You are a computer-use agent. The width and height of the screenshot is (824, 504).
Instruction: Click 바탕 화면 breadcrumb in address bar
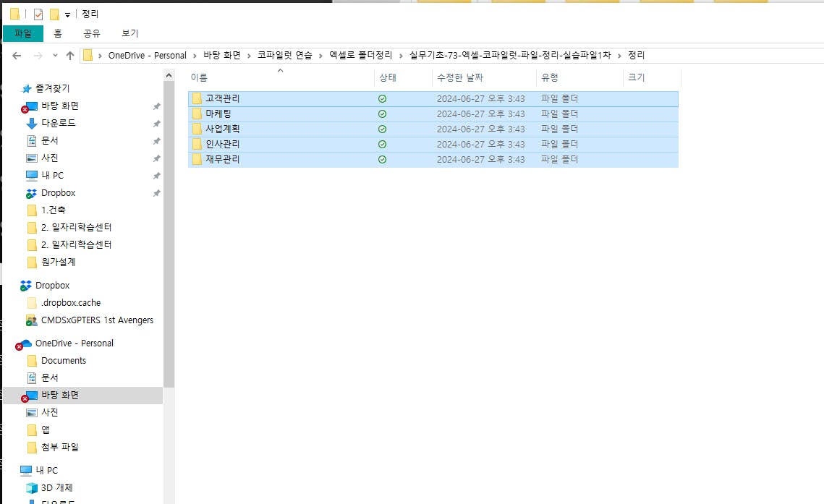[222, 55]
